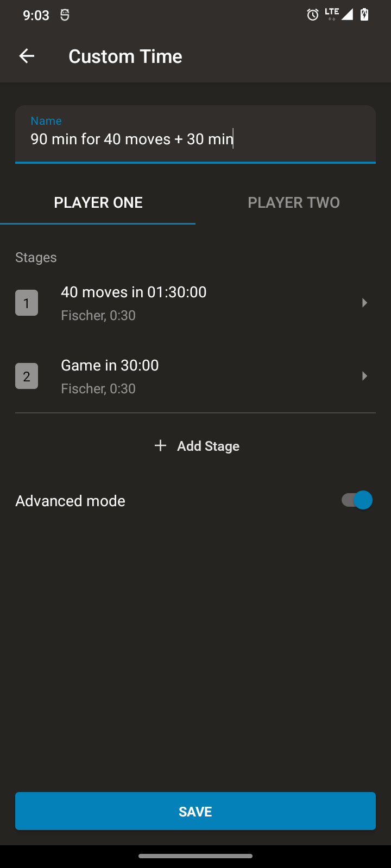Expand stage 1 using its chevron arrow
391x868 pixels.
pyautogui.click(x=364, y=303)
